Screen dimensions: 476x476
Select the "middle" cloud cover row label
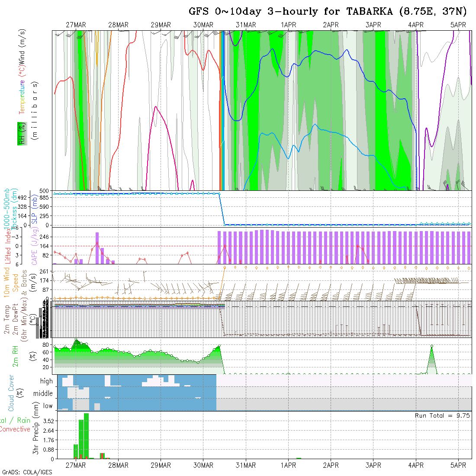click(43, 393)
